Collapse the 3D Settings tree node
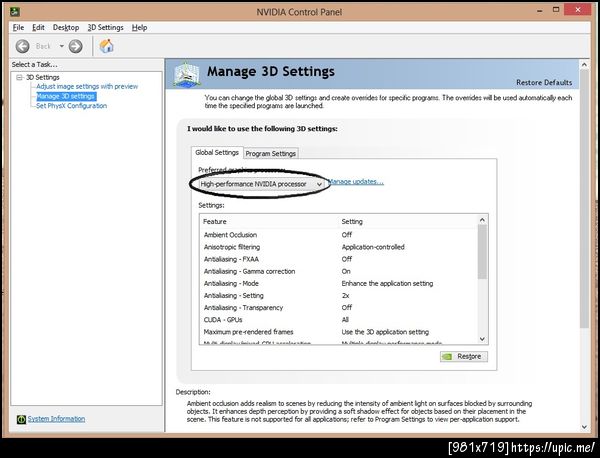 point(19,77)
